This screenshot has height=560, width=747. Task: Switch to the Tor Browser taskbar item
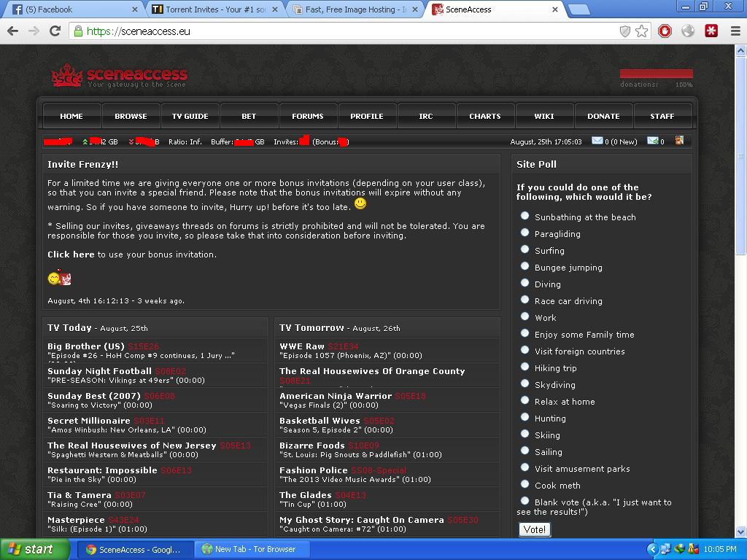pyautogui.click(x=252, y=549)
